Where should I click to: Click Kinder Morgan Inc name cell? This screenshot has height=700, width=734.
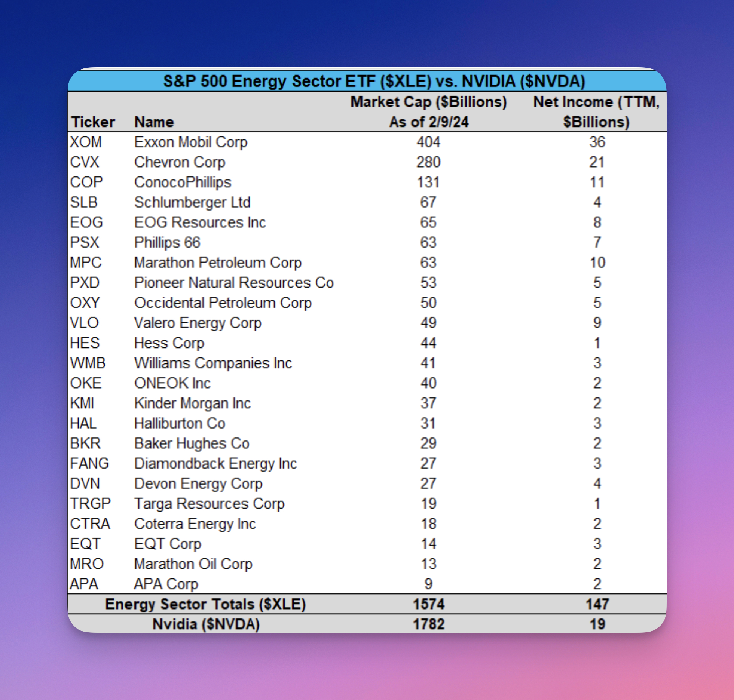pyautogui.click(x=193, y=403)
